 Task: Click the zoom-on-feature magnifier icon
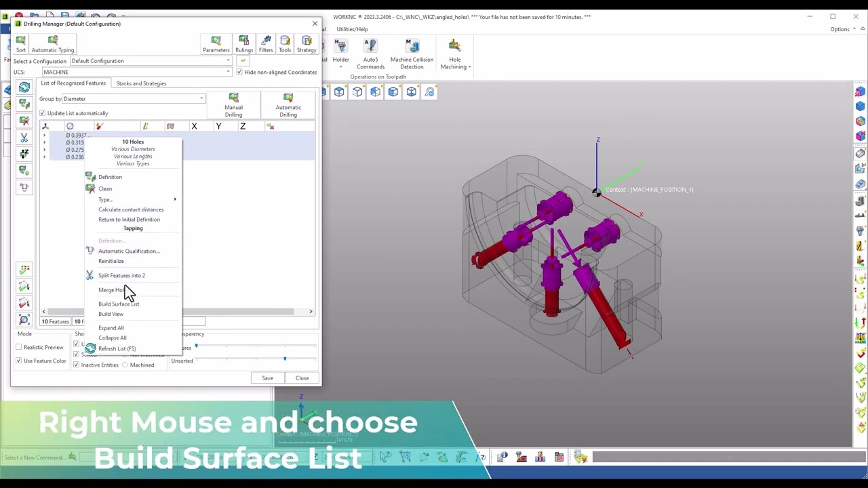point(24,319)
